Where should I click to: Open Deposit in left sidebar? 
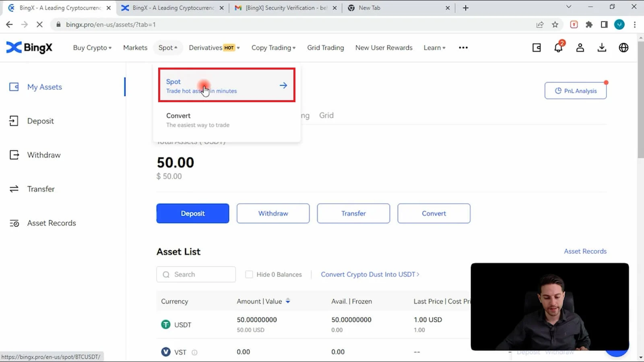point(40,121)
